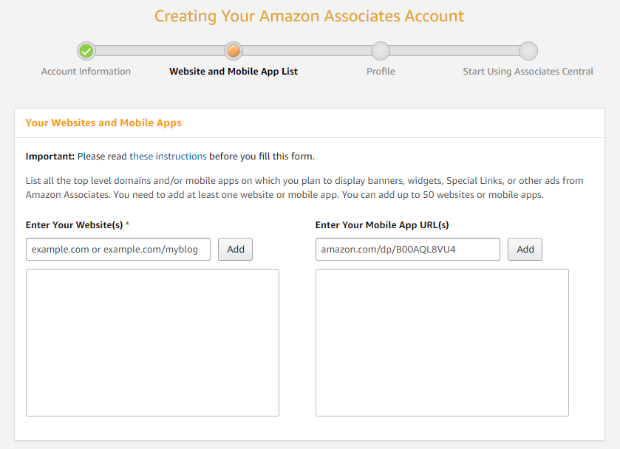
Task: Select the Website and Mobile App List step label
Action: pyautogui.click(x=233, y=72)
